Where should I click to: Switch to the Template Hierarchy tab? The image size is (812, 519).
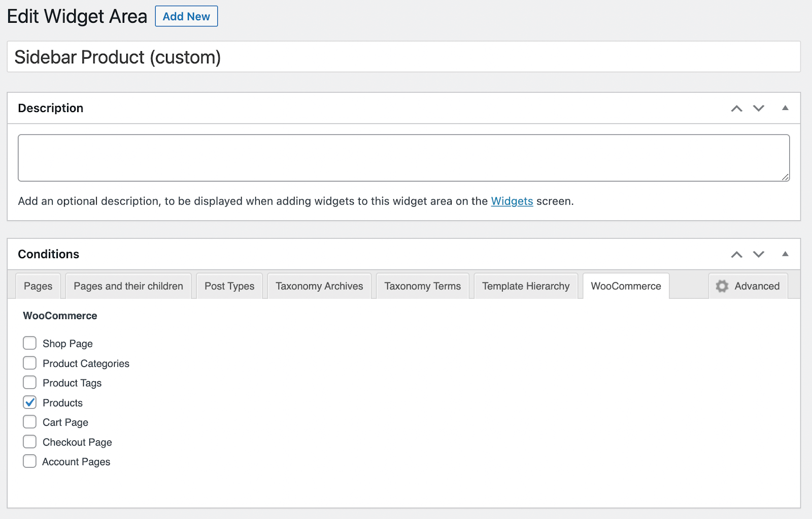click(x=525, y=286)
